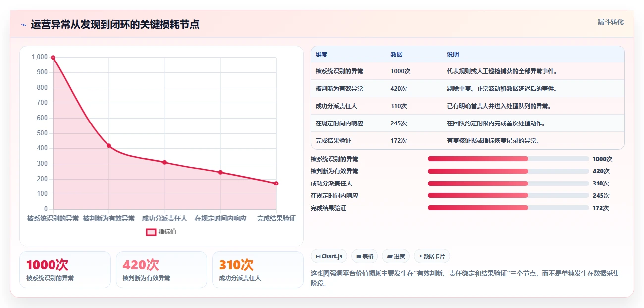Click the progress bar for 成功分派责任人

pos(508,184)
